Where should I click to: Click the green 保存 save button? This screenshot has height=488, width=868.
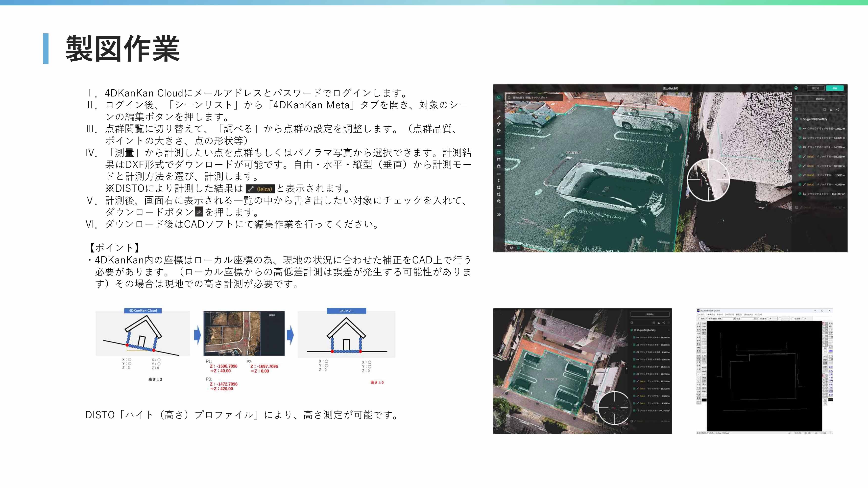tap(835, 88)
